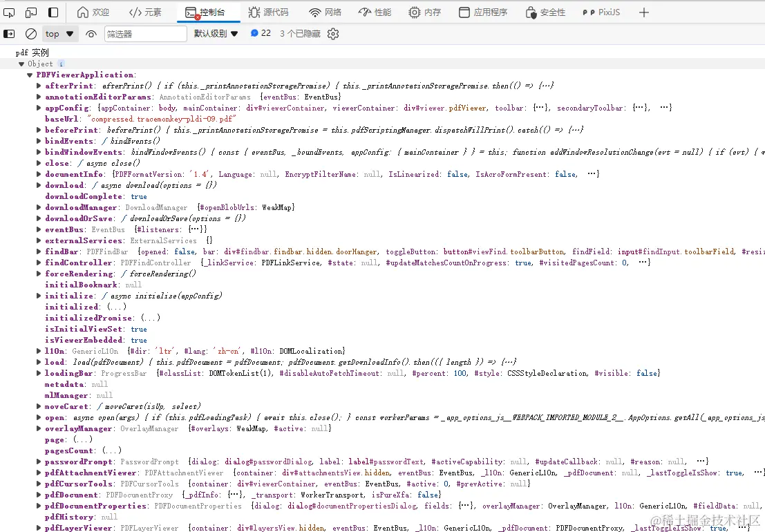The image size is (765, 532).
Task: Expand the initialize property arrow
Action: point(39,296)
